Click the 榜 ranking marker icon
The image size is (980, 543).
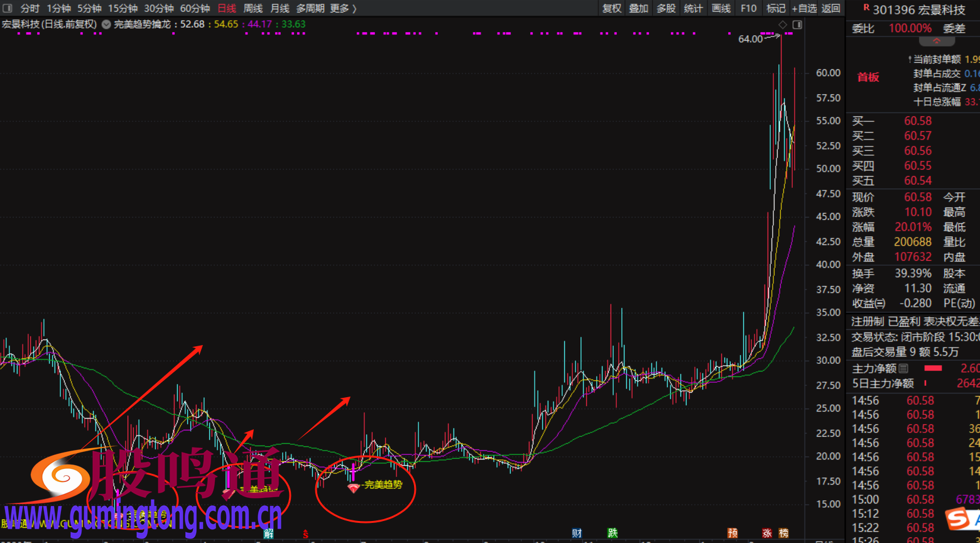[783, 533]
